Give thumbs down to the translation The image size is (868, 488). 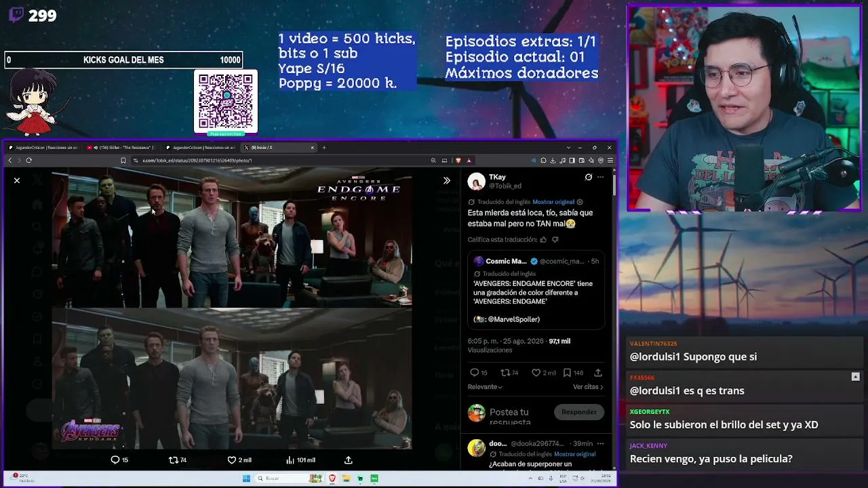coord(555,239)
